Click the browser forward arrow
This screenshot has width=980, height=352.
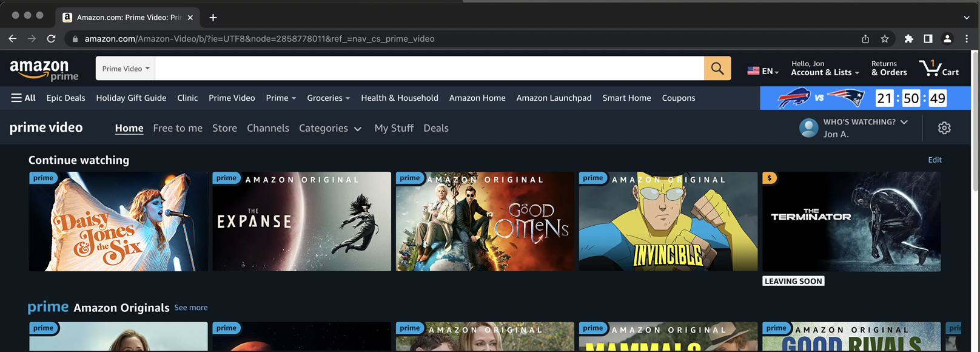point(32,38)
